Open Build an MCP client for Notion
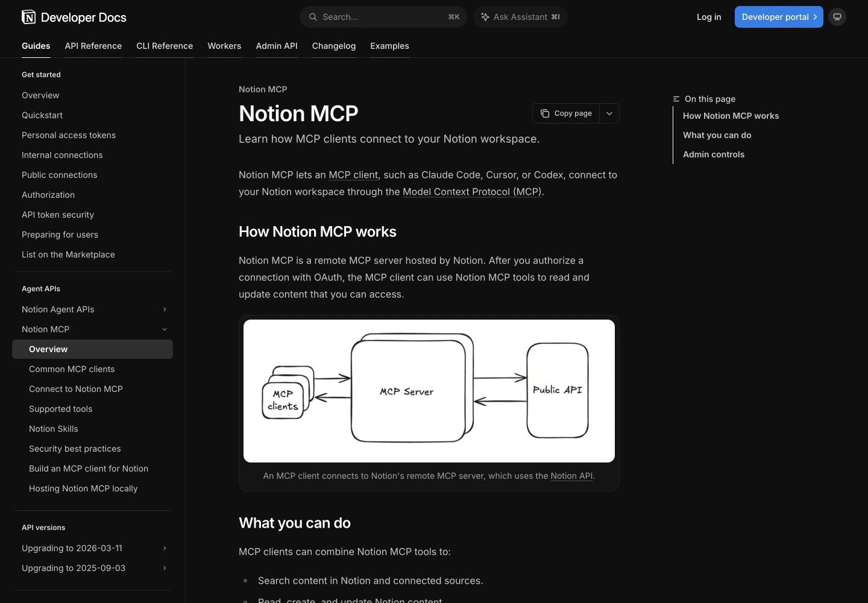 89,469
